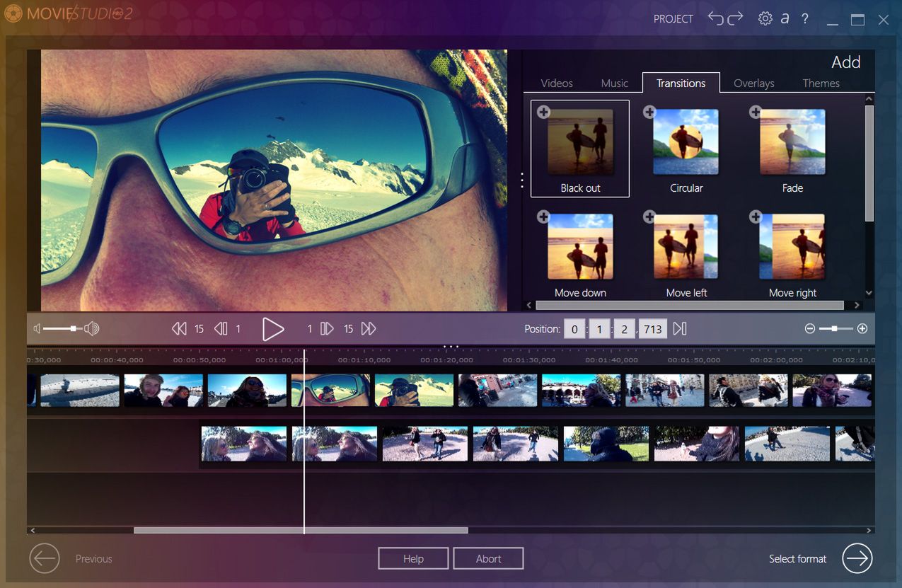Skip backward 15 frames in preview
902x588 pixels.
(179, 328)
